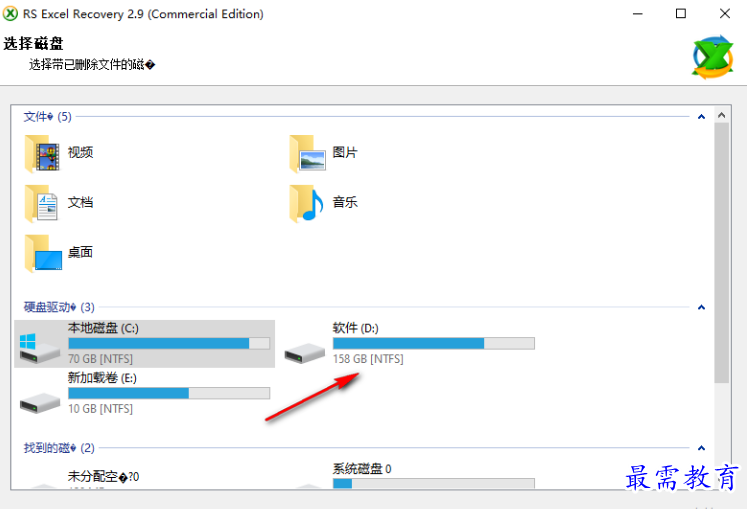Collapse the 硬盘驱动器 (3) section

point(701,307)
